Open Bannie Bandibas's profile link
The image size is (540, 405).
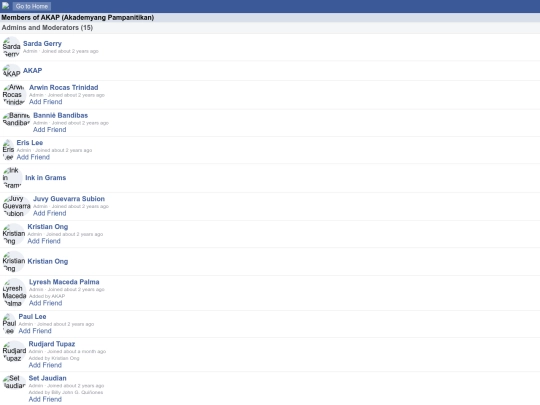61,115
